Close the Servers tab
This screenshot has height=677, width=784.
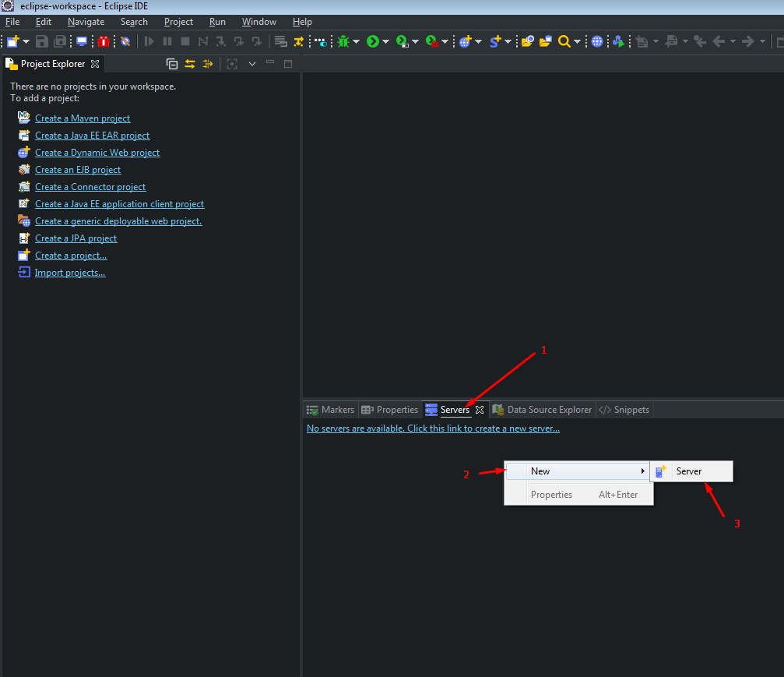pyautogui.click(x=480, y=410)
